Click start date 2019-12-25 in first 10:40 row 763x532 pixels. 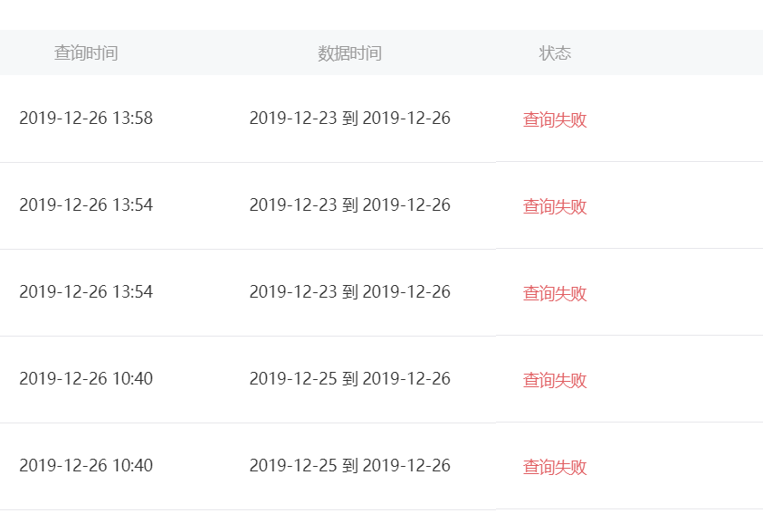click(293, 378)
